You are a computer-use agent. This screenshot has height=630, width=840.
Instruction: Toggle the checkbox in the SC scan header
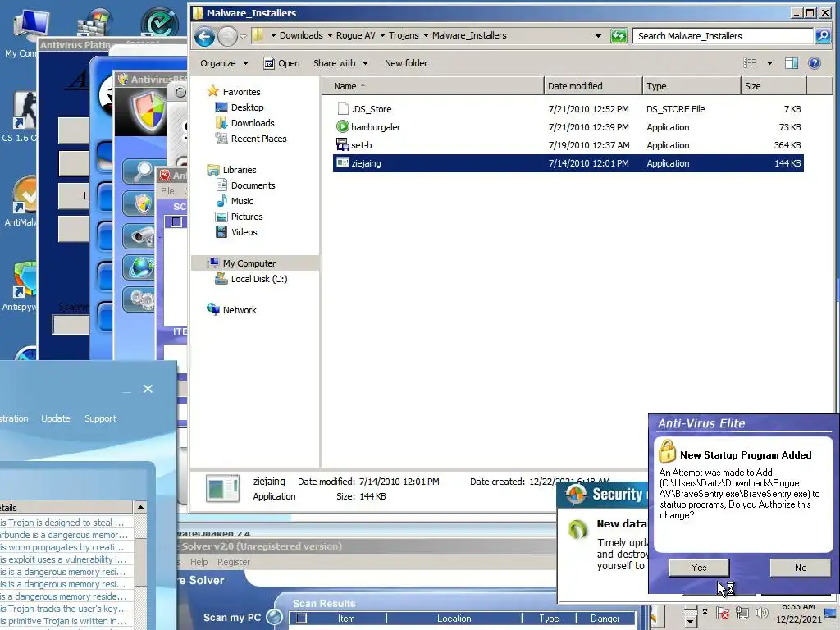pyautogui.click(x=177, y=221)
